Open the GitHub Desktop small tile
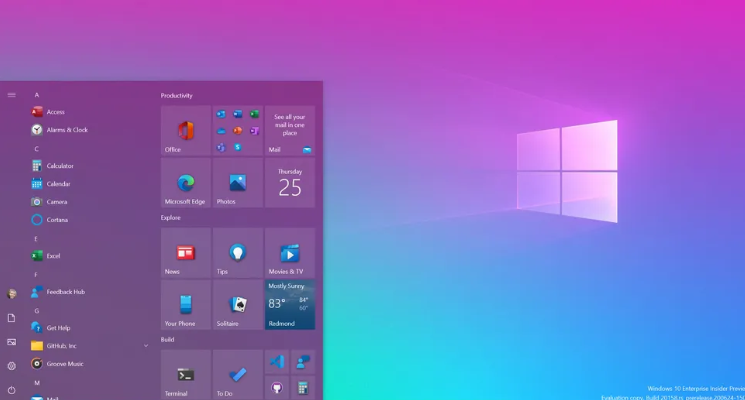The image size is (745, 400). [x=277, y=388]
